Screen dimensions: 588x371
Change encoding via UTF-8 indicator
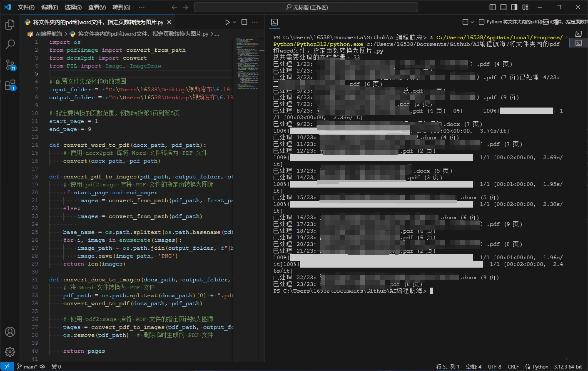point(494,367)
